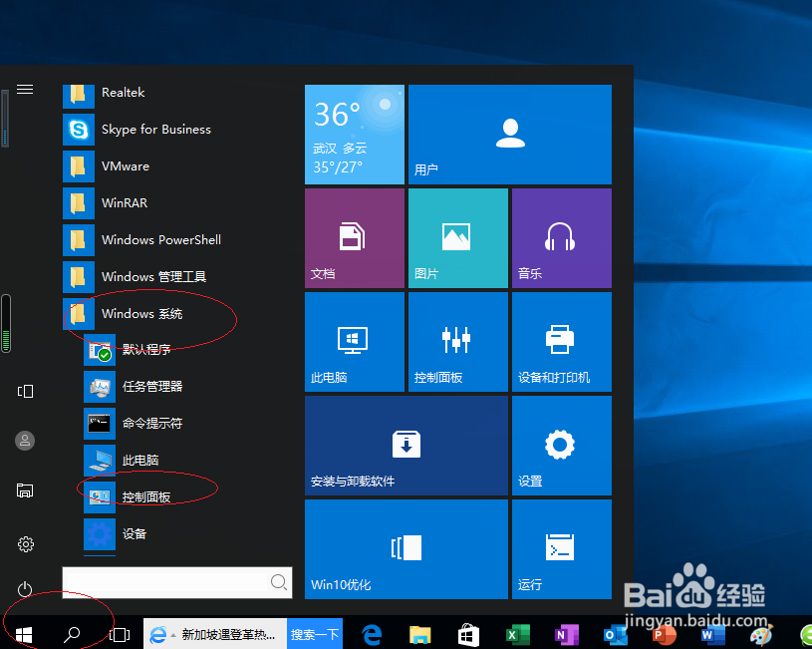Click the power button in the Start sidebar

tap(24, 589)
